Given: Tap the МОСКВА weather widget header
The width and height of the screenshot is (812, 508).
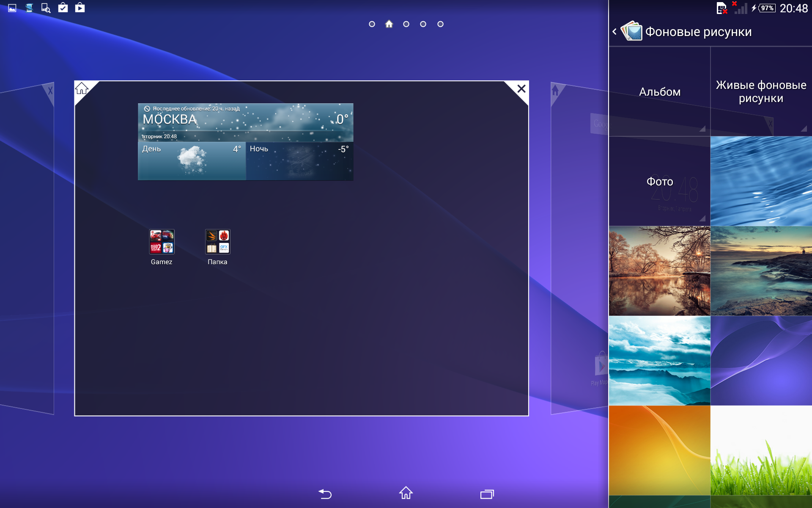Looking at the screenshot, I should (x=245, y=123).
